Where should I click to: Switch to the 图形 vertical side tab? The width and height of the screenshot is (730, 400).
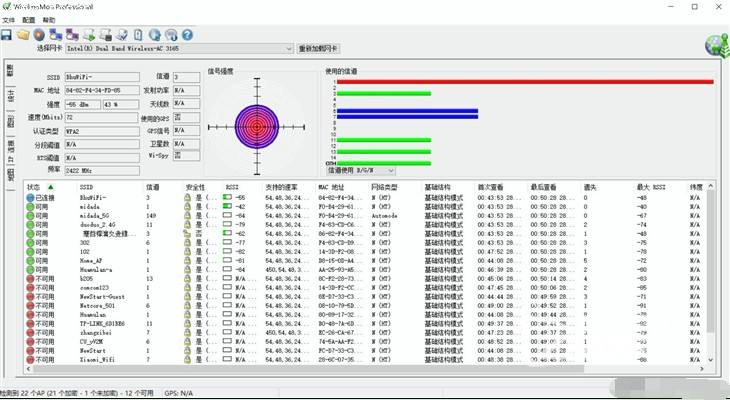10,121
